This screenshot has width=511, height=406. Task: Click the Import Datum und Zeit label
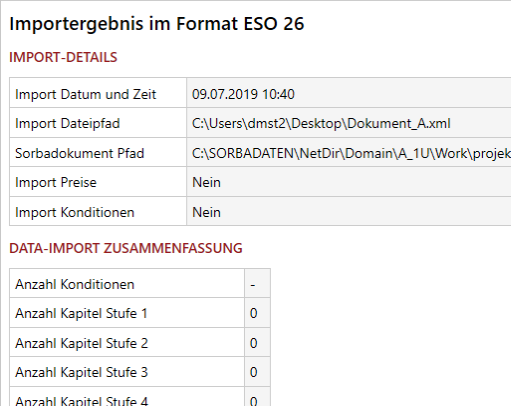pos(85,94)
